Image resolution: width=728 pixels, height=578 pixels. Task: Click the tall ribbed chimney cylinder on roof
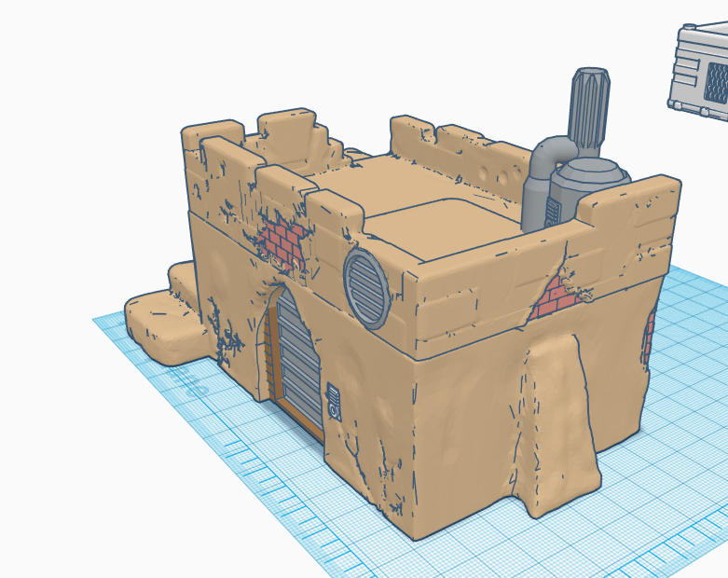[589, 112]
